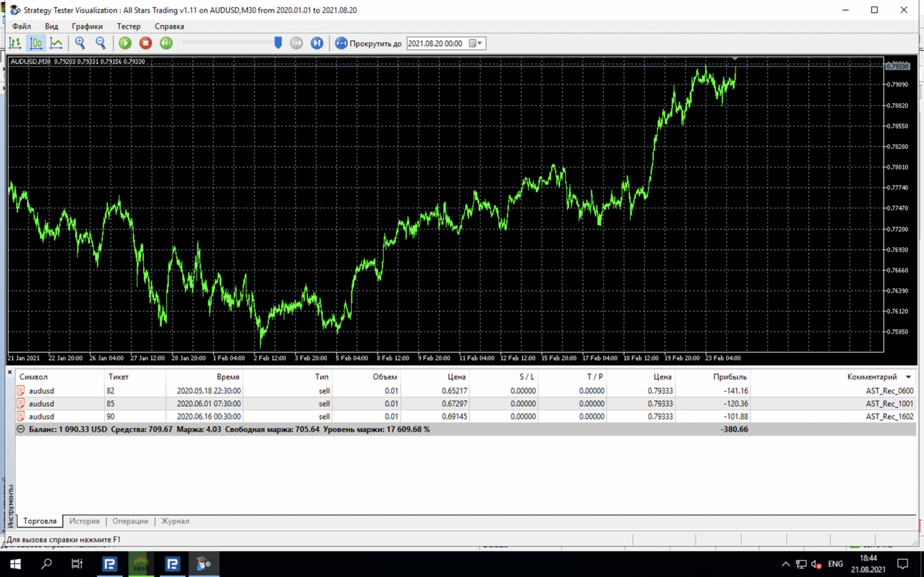Image resolution: width=924 pixels, height=577 pixels.
Task: Click the comment AST_Rec_0600
Action: 889,392
